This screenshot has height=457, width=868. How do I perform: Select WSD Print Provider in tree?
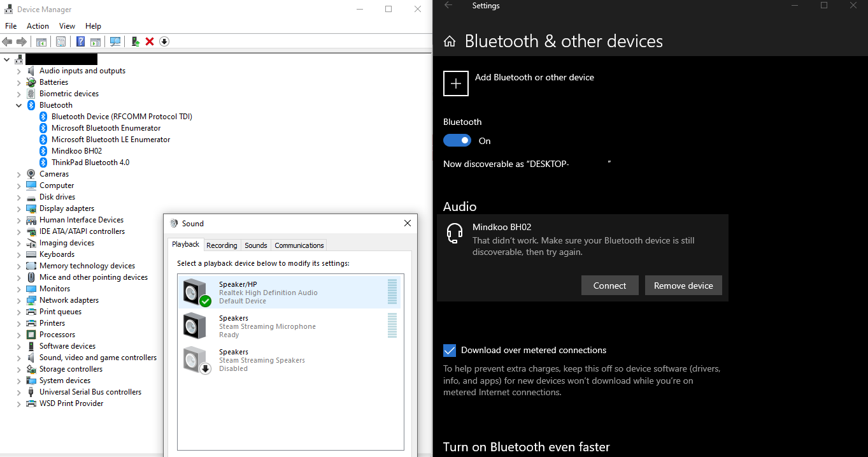[71, 403]
